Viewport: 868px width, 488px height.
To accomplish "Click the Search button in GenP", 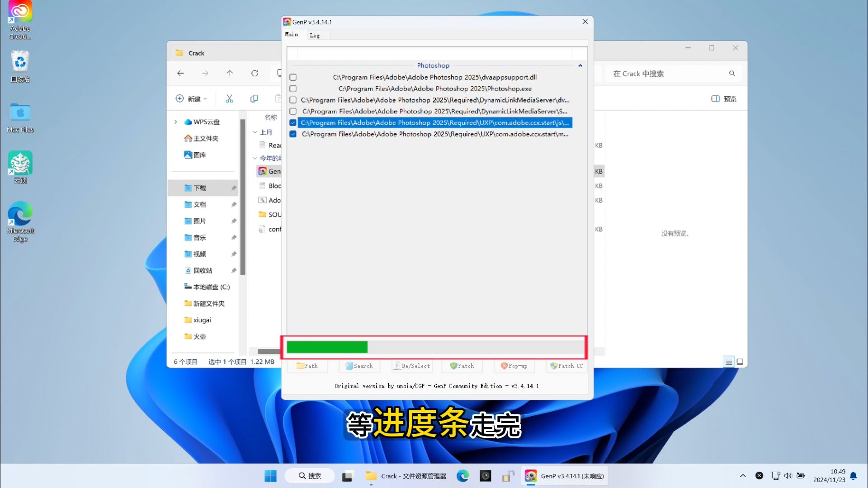I will (359, 366).
